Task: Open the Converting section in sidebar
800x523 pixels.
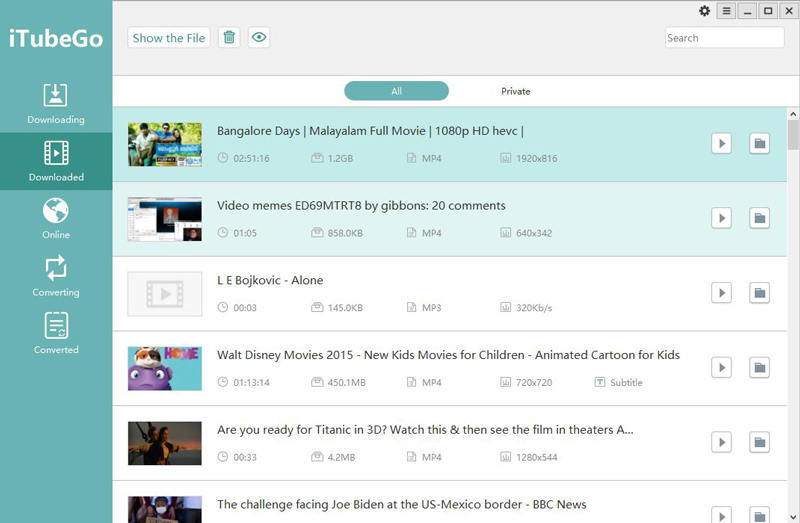Action: point(56,276)
